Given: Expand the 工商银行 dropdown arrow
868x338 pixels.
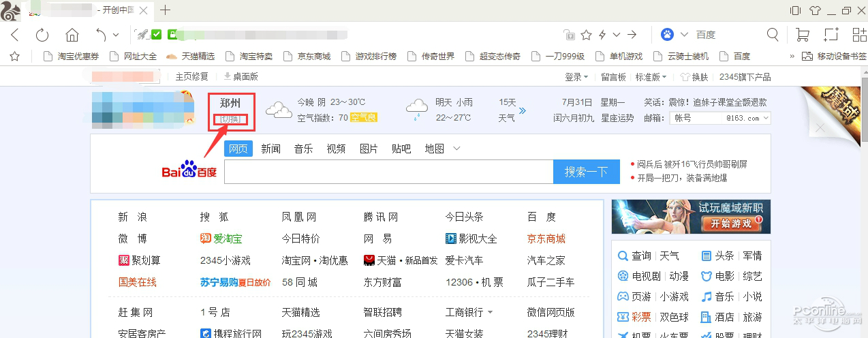Looking at the screenshot, I should coord(490,313).
